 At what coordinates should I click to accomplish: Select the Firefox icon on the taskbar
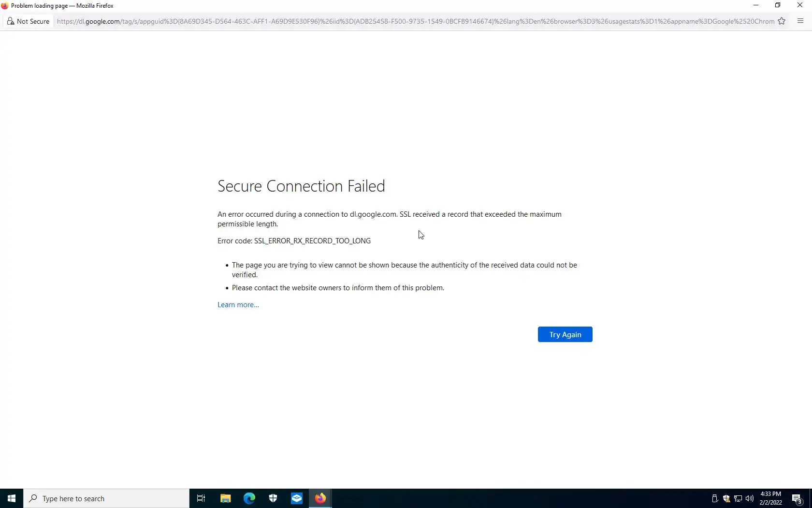pyautogui.click(x=320, y=498)
